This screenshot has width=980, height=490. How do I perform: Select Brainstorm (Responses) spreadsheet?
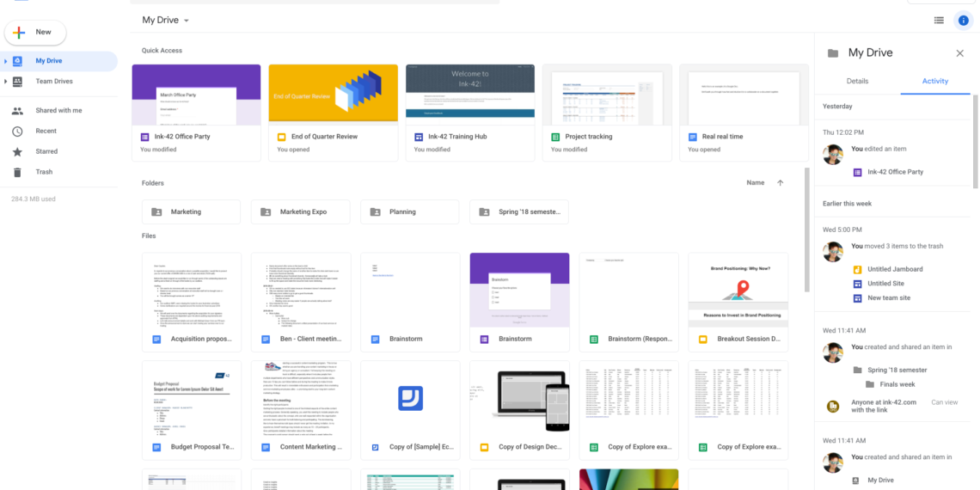pos(628,303)
